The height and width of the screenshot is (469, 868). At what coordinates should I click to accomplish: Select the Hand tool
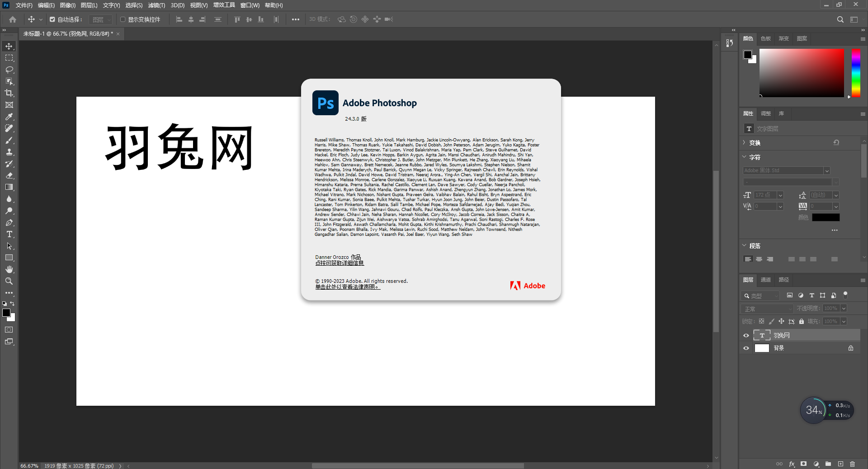[9, 269]
